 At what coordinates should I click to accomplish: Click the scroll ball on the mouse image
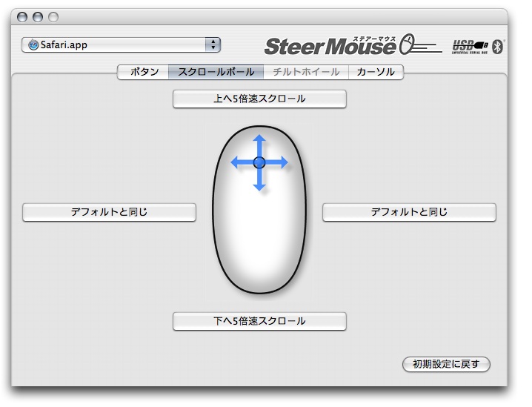tap(259, 162)
